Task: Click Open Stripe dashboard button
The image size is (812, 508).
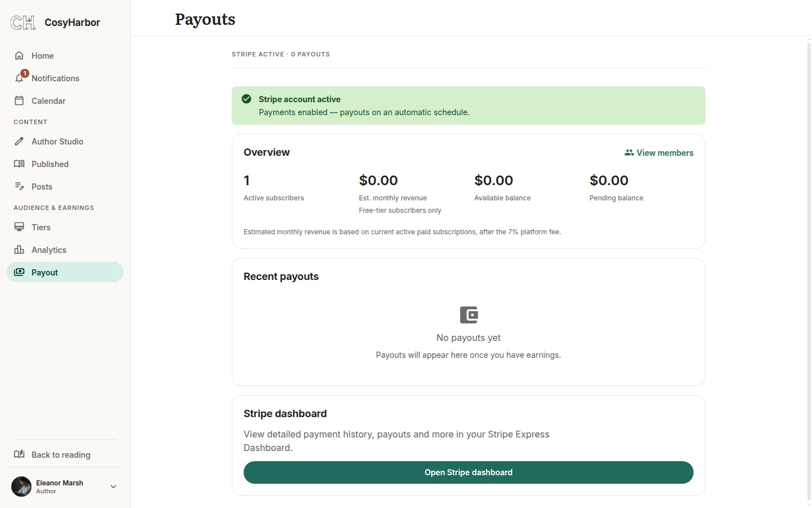Action: 469,472
